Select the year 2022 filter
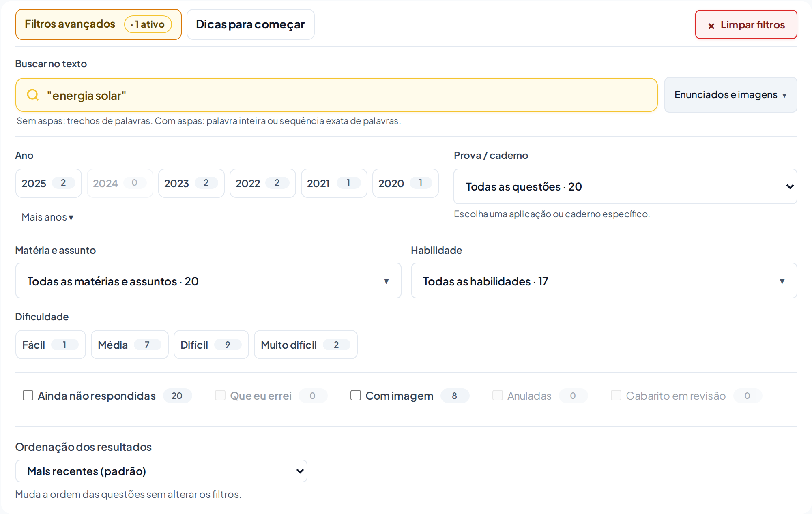The height and width of the screenshot is (514, 812). [263, 183]
